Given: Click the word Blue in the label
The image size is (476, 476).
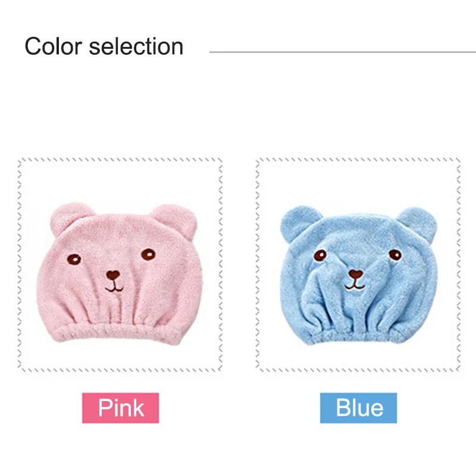Looking at the screenshot, I should click(x=359, y=407).
